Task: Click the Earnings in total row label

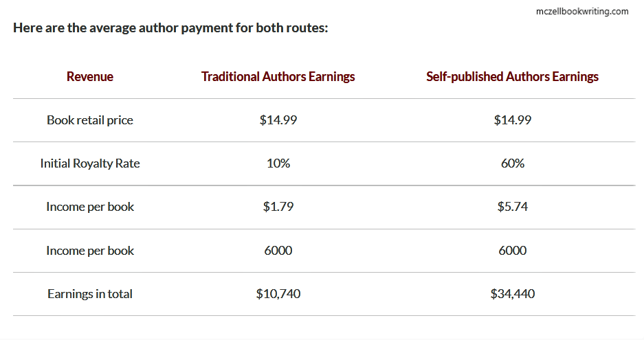Action: (x=90, y=293)
